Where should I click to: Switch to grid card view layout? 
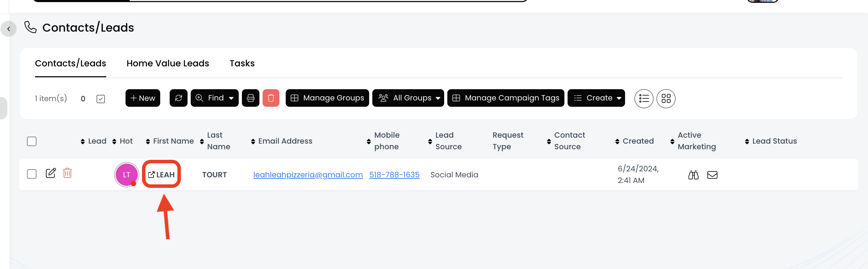click(x=666, y=99)
